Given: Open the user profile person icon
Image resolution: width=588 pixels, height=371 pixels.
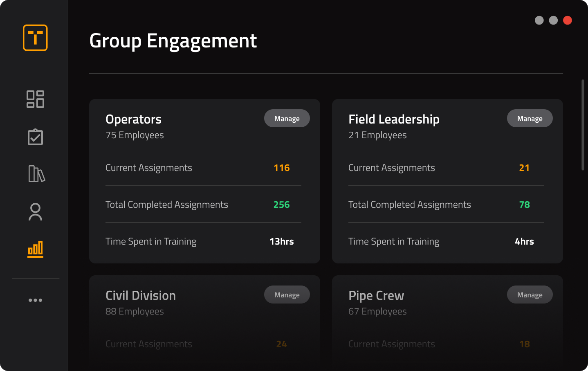Looking at the screenshot, I should pos(35,212).
